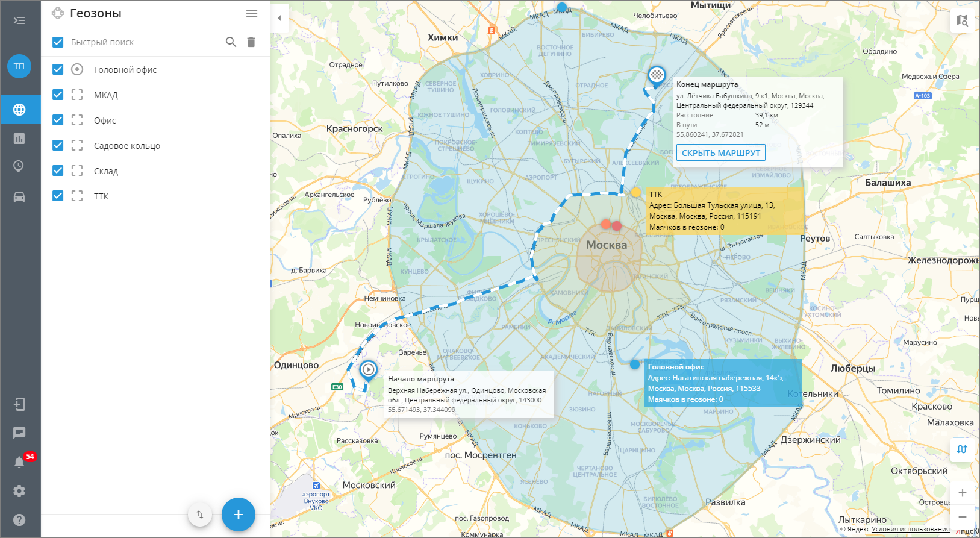Open the globe map section
Image resolution: width=980 pixels, height=538 pixels.
19,110
